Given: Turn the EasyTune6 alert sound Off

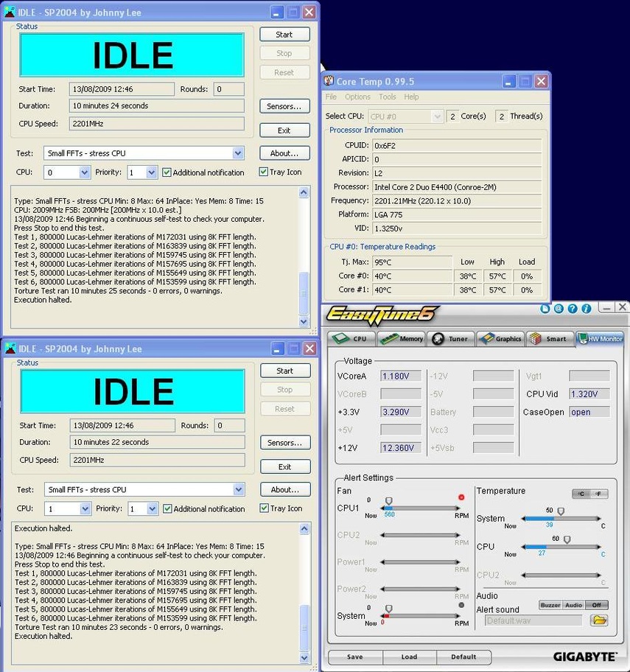Looking at the screenshot, I should [x=597, y=605].
